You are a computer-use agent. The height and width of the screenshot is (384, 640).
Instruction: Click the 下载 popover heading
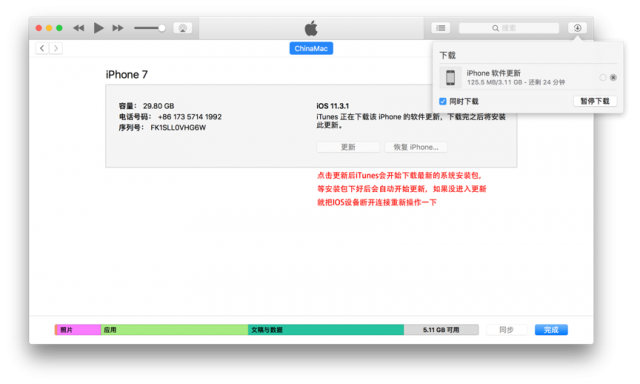tap(447, 55)
